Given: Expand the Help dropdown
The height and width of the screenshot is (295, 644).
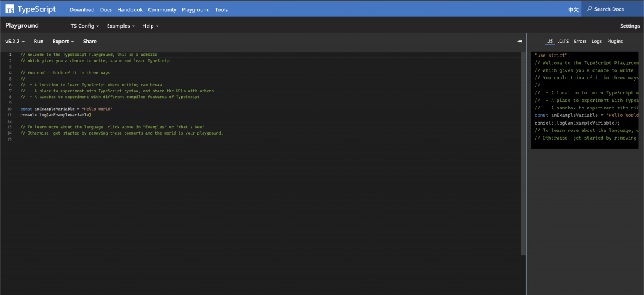Looking at the screenshot, I should [x=150, y=26].
